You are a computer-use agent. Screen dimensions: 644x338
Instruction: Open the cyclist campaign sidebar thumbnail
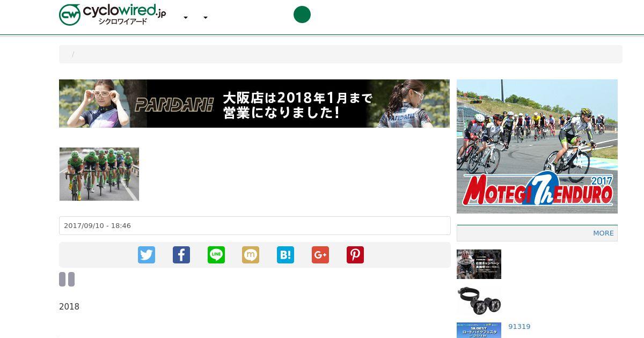click(479, 264)
